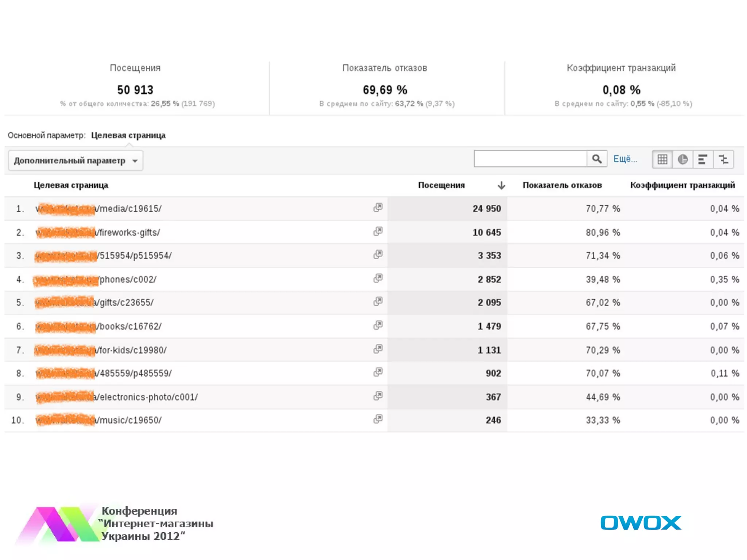The image size is (747, 560).
Task: Switch to comparison view icon
Action: [723, 160]
